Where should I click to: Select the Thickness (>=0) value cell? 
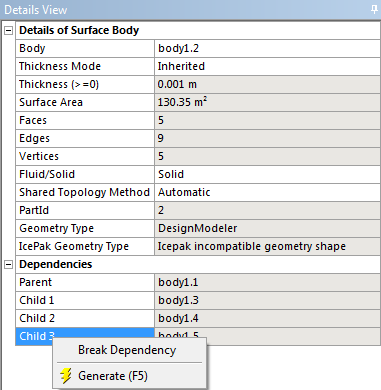(x=267, y=84)
